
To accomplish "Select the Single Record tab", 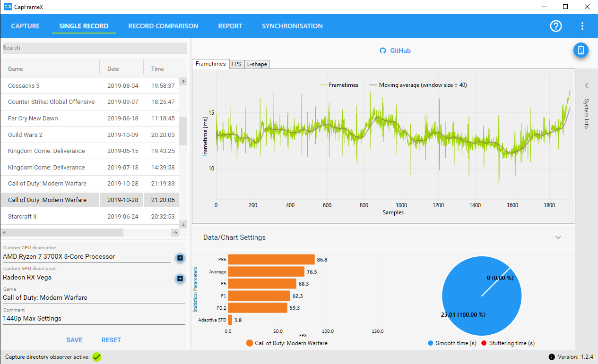I will pos(84,26).
